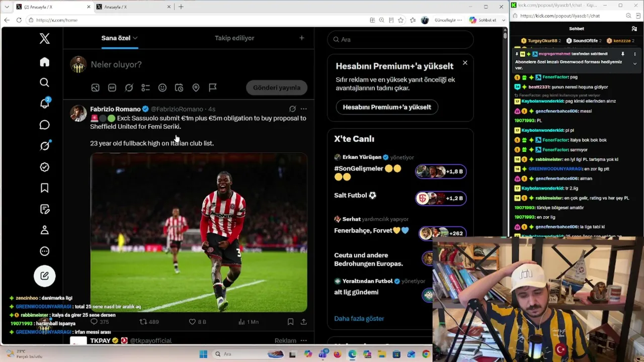Join the #SonGelişmeler live space
Viewport: 644px width, 362px height.
[441, 171]
